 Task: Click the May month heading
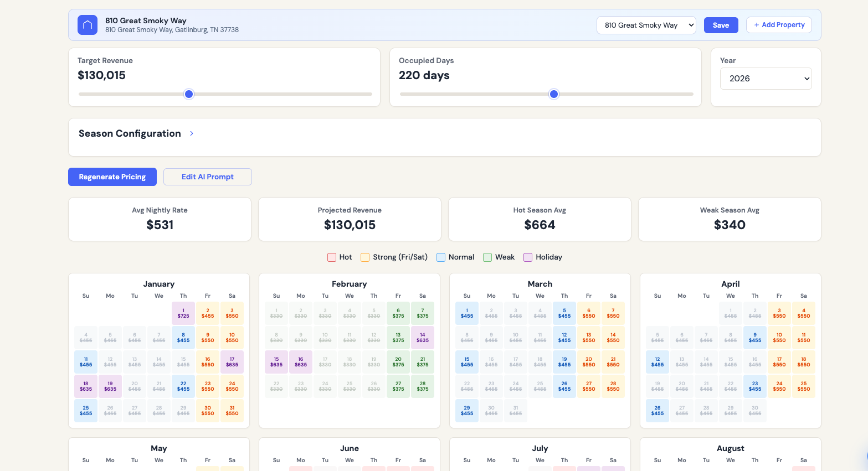159,448
